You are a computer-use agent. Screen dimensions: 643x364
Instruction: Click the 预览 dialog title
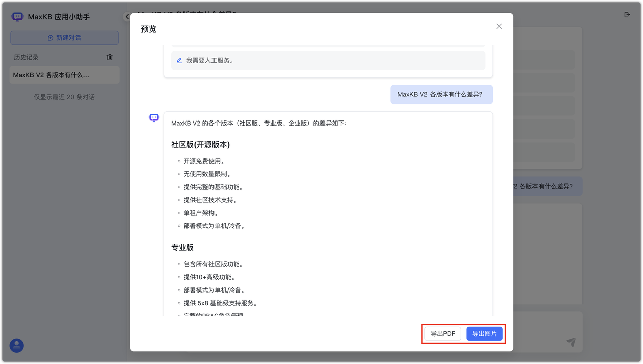[149, 29]
